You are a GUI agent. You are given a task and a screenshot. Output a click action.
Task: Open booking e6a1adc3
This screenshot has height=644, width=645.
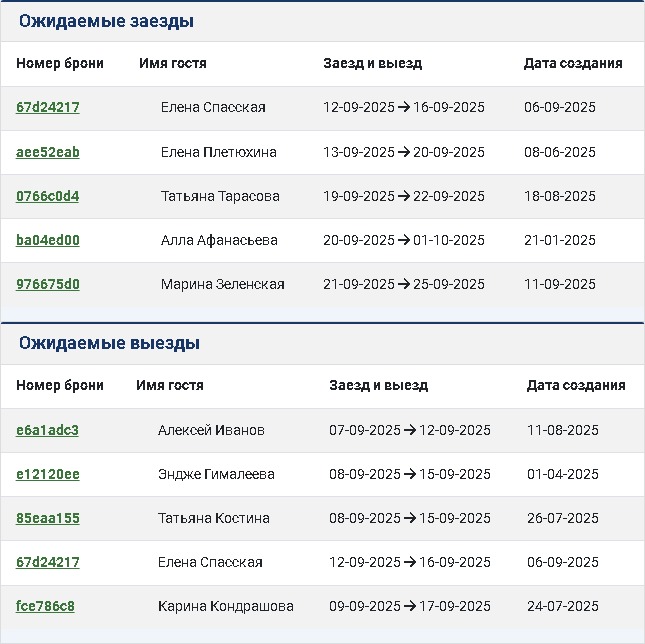coord(47,430)
